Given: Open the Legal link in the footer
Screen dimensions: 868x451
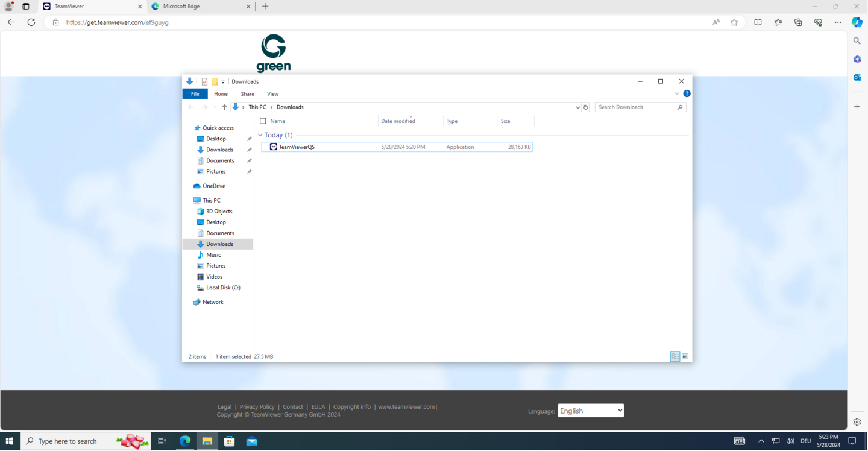Looking at the screenshot, I should pos(224,407).
